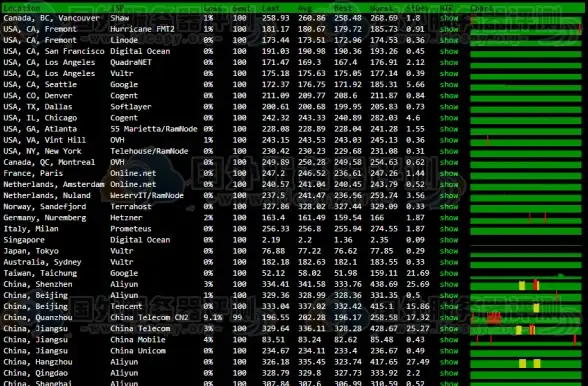Viewport: 588px width, 386px height.
Task: Select the sent count 99
Action: 237,317
